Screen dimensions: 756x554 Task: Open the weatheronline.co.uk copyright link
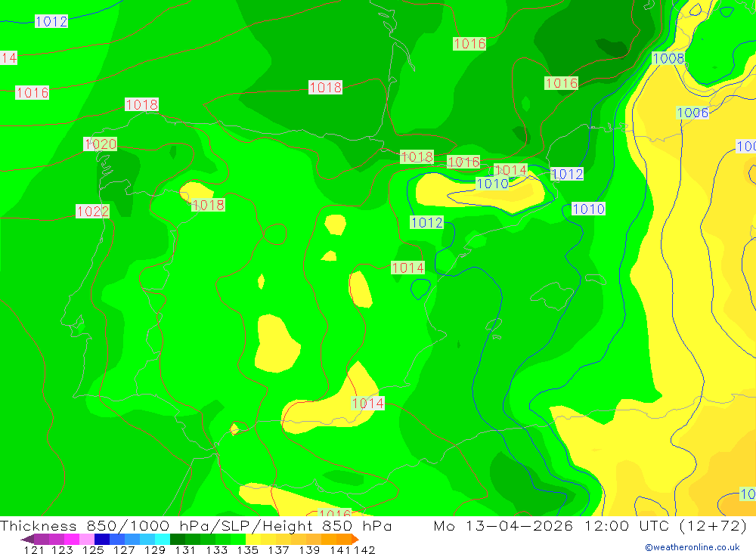692,547
